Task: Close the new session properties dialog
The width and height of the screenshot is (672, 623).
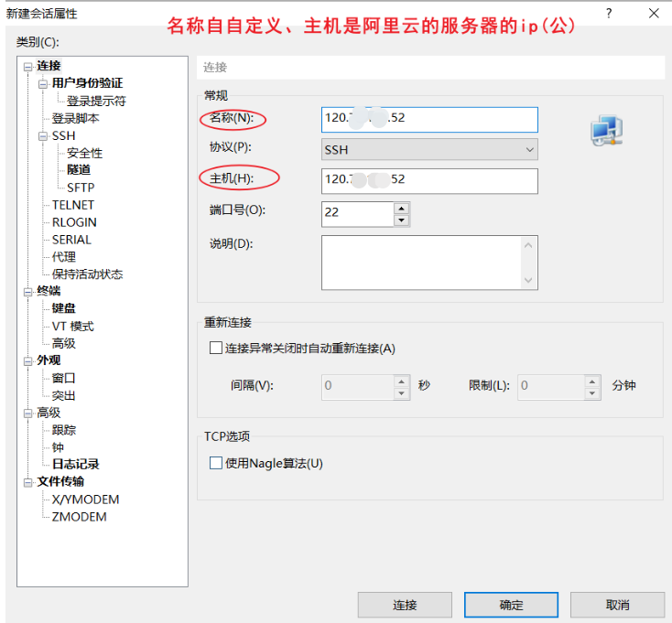Action: (654, 14)
